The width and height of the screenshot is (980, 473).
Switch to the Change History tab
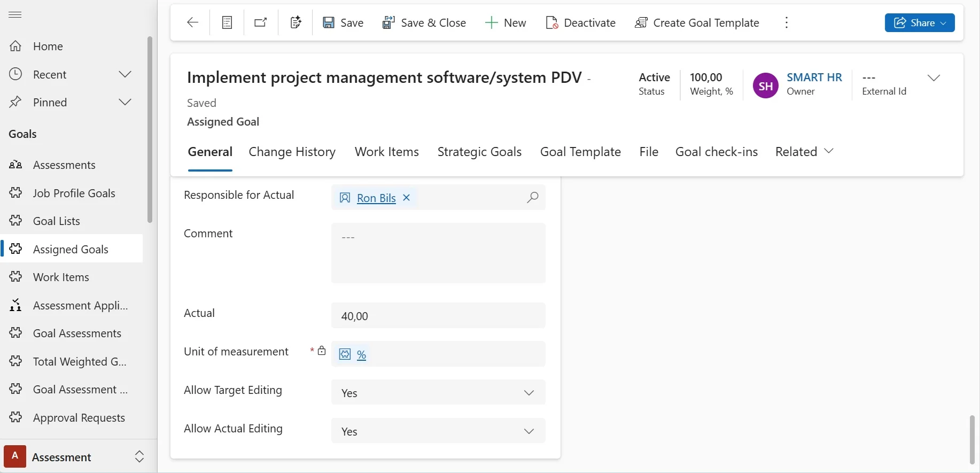[292, 152]
